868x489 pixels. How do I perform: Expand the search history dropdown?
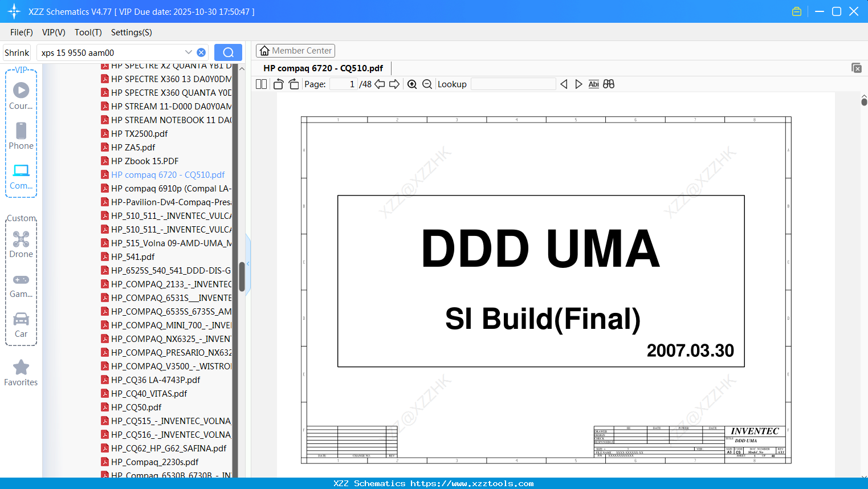click(x=189, y=52)
